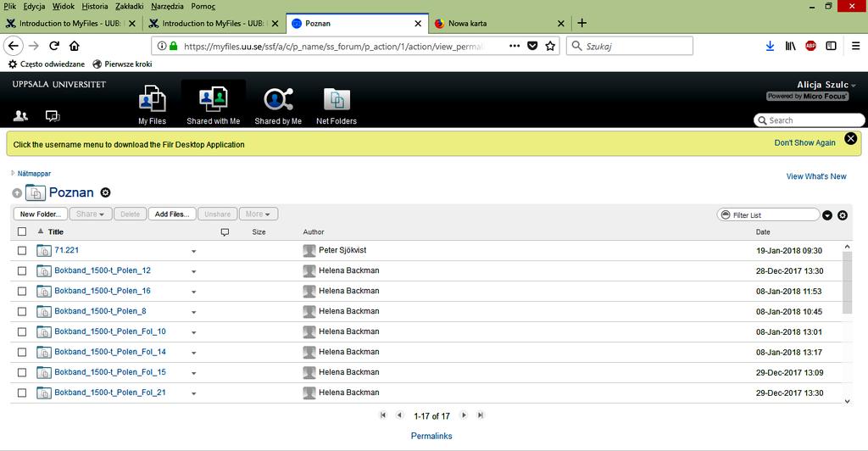
Task: Save page to Pocket icon
Action: tap(532, 46)
